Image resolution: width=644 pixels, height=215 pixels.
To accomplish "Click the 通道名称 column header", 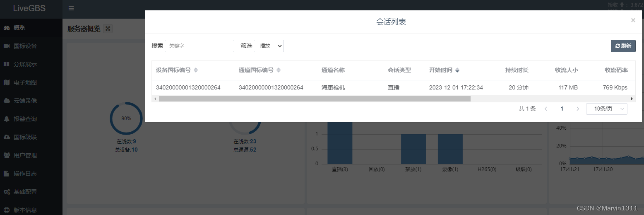I will pos(333,70).
